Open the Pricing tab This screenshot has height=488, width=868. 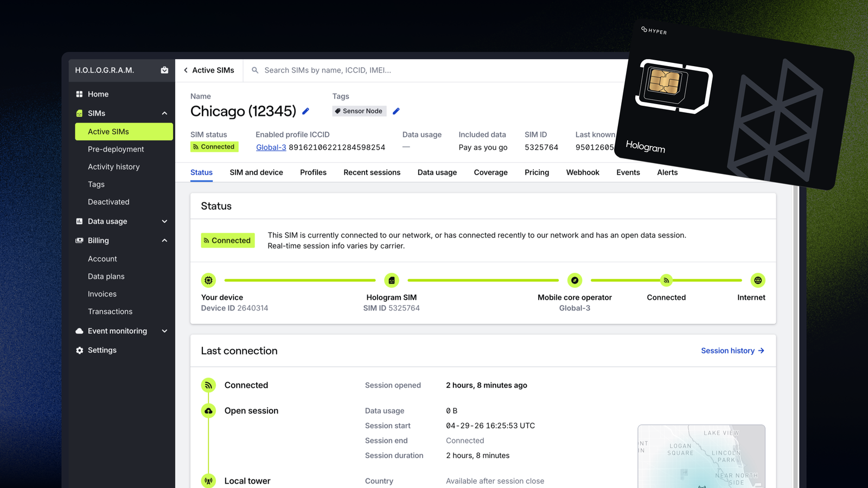click(537, 172)
